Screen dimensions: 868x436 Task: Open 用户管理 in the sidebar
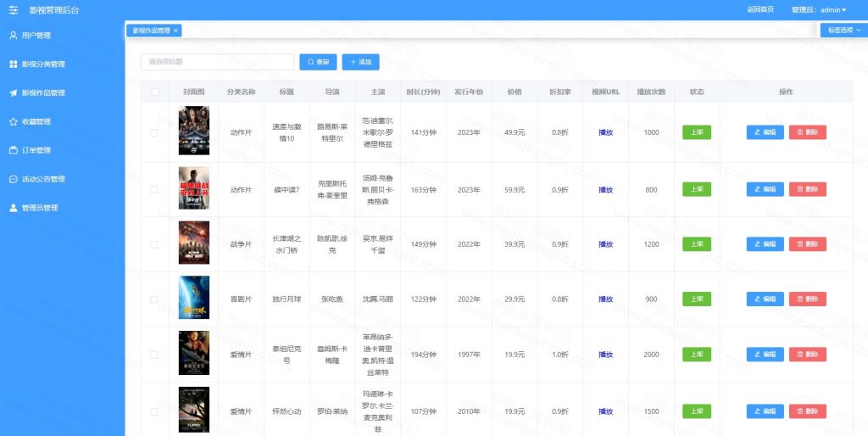[63, 36]
